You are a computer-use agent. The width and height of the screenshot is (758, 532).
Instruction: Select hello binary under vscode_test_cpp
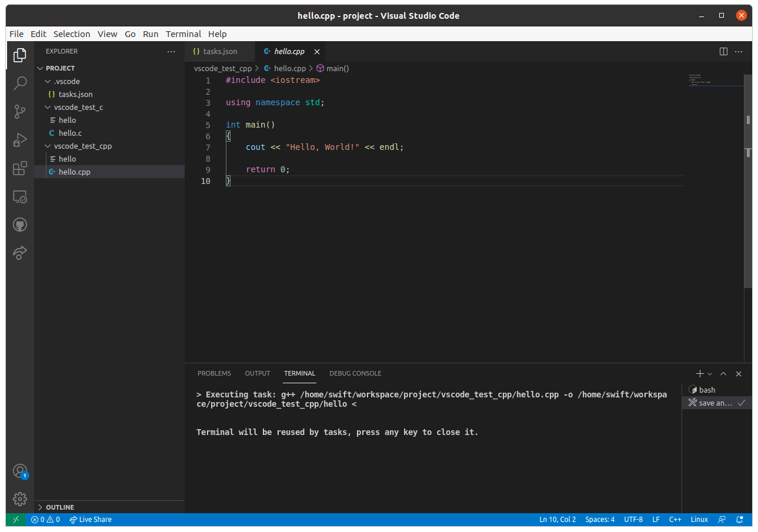(109, 159)
